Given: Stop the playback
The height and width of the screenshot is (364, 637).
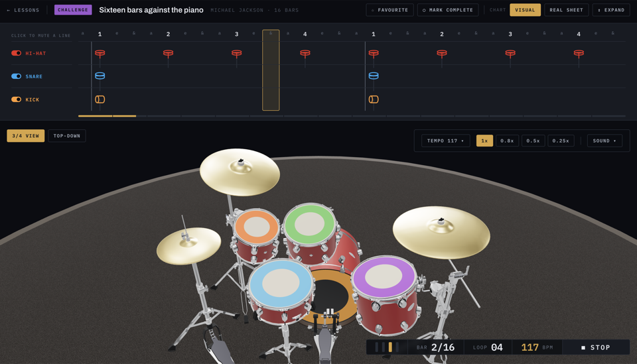Looking at the screenshot, I should [x=596, y=347].
